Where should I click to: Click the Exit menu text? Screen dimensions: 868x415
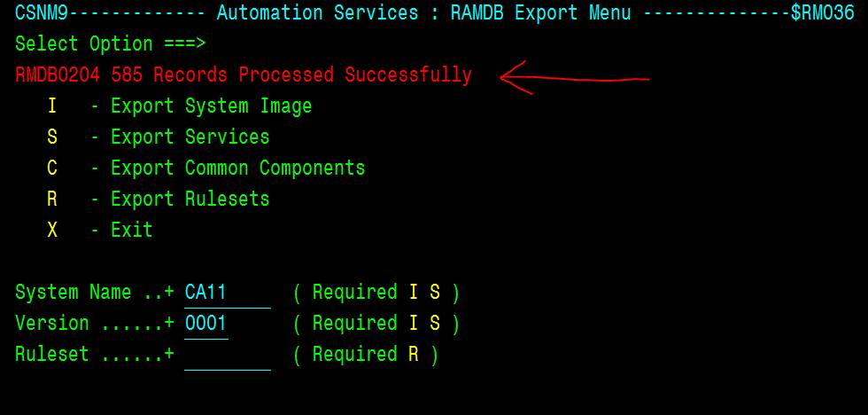pyautogui.click(x=132, y=230)
